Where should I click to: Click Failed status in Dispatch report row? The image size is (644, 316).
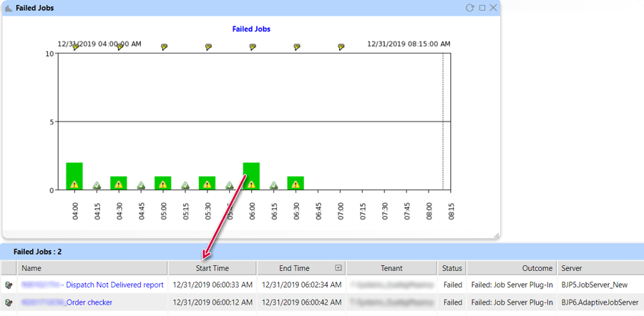coord(453,285)
